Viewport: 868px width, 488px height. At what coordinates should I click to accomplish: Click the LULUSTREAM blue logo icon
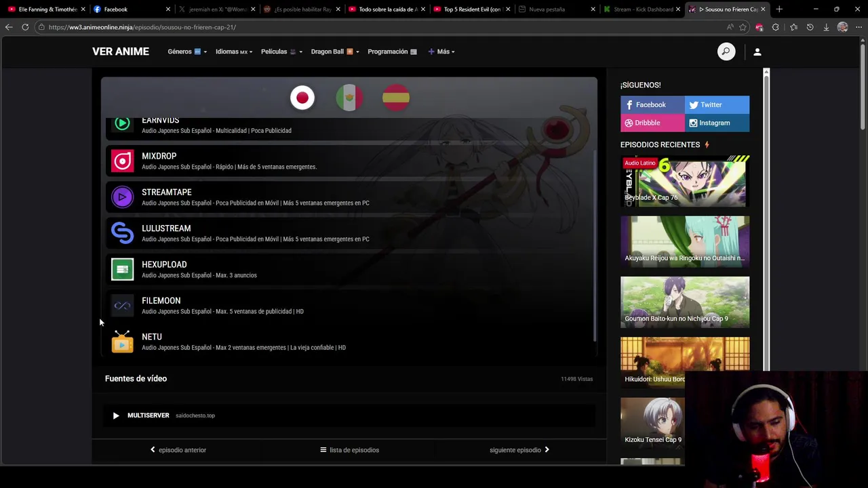pyautogui.click(x=122, y=233)
